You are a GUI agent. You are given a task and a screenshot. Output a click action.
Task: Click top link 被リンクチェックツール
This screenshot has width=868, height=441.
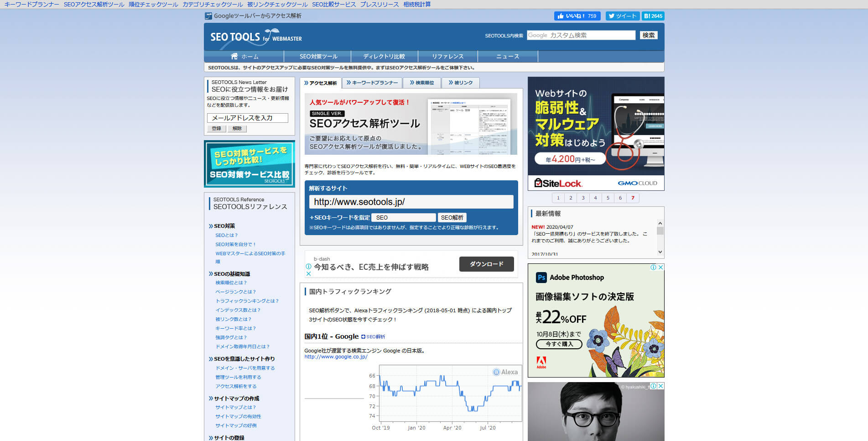click(277, 5)
